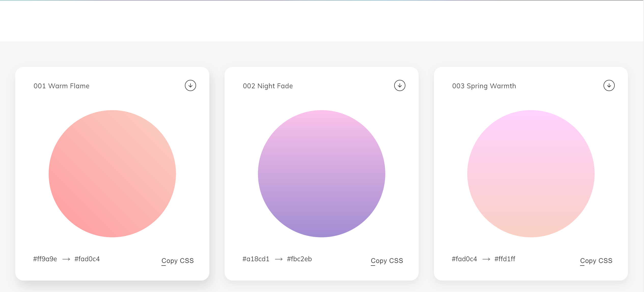This screenshot has height=292, width=644.
Task: Click the "001 Warm Flame" title
Action: (61, 86)
